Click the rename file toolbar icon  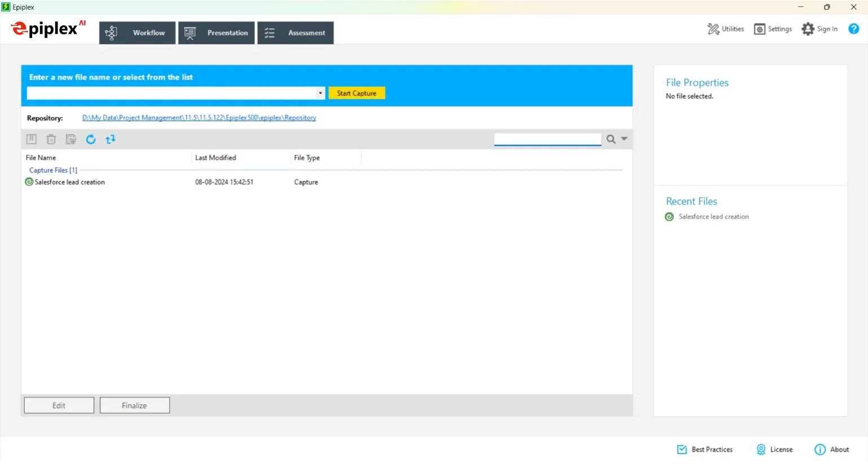32,139
